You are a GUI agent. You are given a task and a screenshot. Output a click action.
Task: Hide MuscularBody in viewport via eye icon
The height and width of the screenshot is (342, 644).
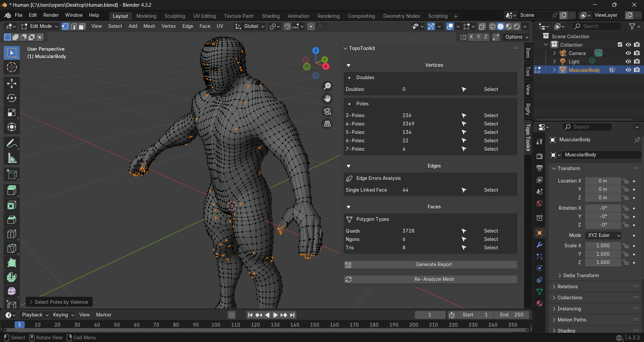(628, 70)
